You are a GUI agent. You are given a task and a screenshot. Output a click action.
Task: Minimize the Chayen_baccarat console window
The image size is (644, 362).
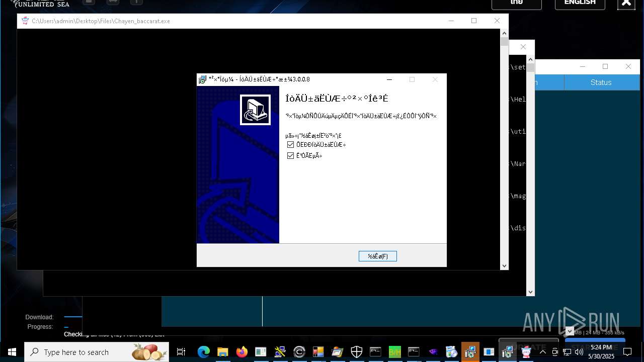(451, 21)
